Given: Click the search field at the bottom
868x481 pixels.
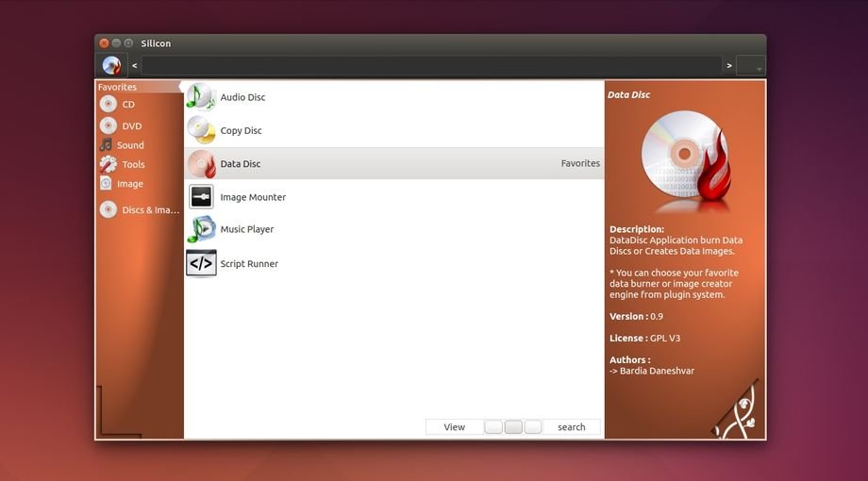Looking at the screenshot, I should click(x=572, y=427).
